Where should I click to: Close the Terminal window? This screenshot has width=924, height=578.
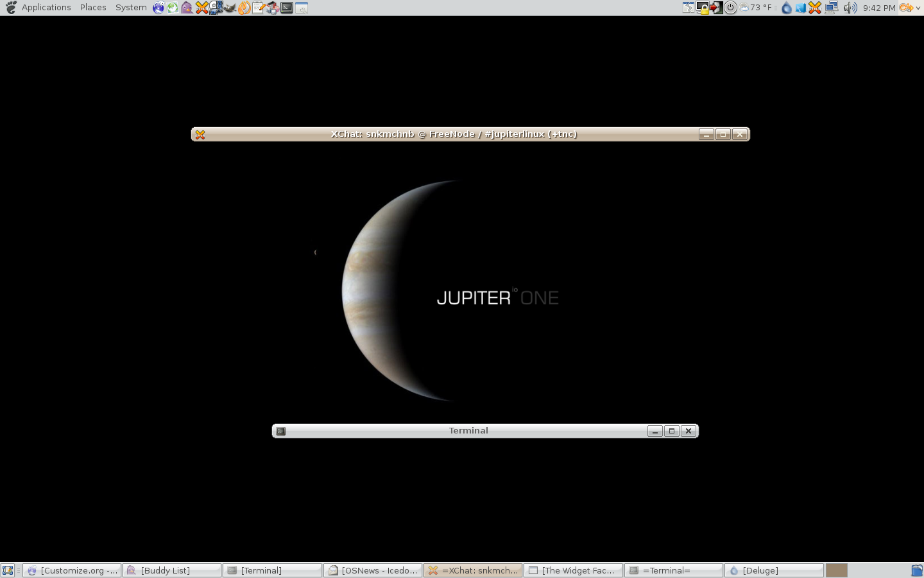point(689,431)
